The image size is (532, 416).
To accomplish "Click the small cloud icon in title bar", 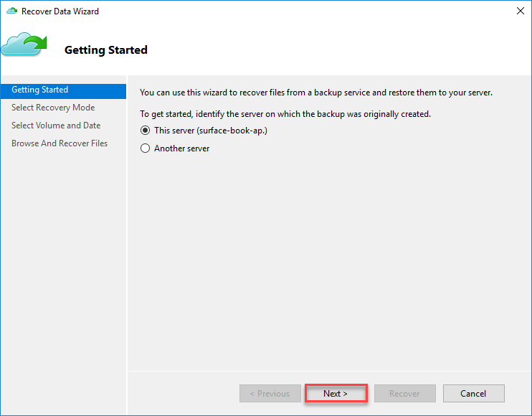I will point(11,11).
